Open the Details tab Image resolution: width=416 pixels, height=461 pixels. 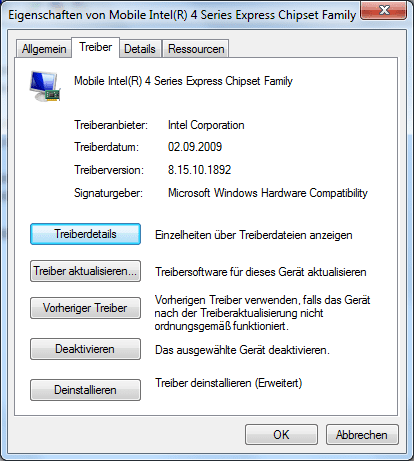pyautogui.click(x=140, y=49)
